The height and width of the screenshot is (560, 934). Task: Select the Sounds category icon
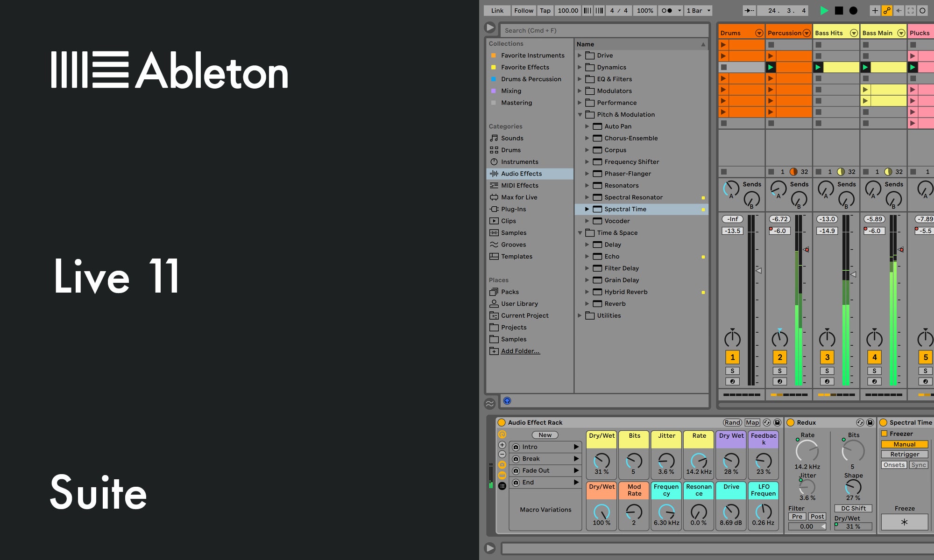click(494, 138)
